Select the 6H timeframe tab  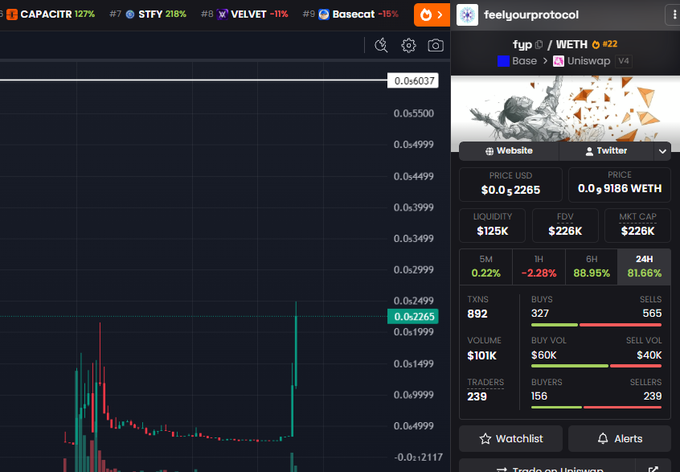[592, 266]
